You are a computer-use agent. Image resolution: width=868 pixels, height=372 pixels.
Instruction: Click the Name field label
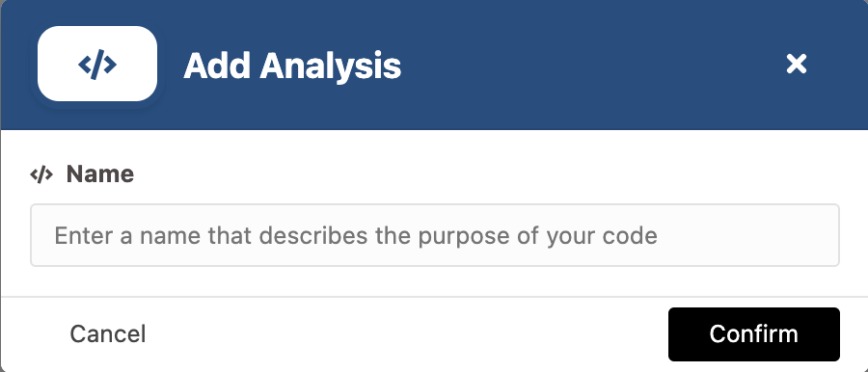tap(100, 174)
